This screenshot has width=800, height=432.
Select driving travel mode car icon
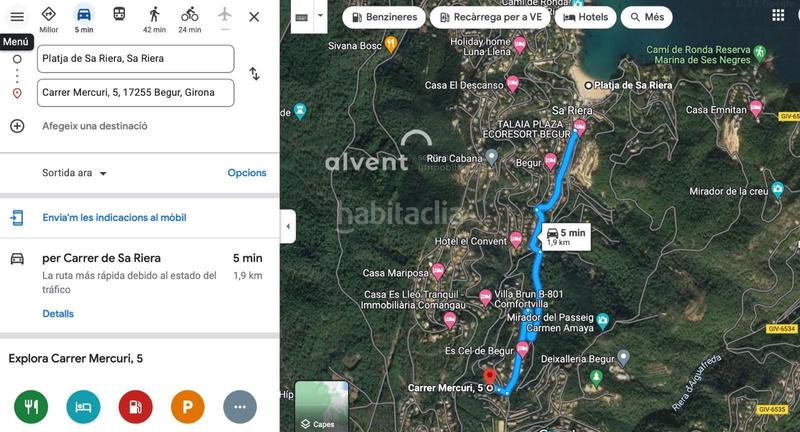[x=84, y=19]
